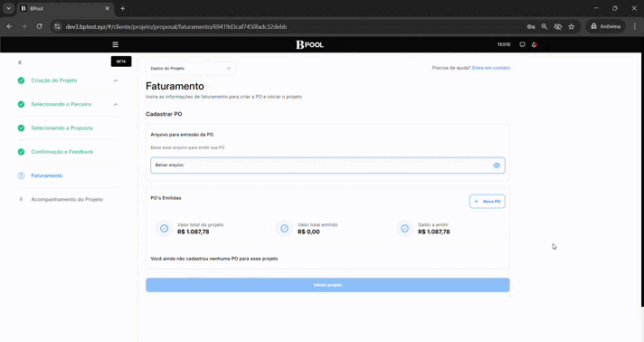The width and height of the screenshot is (644, 342).
Task: Click the Faturamento page heading
Action: click(175, 86)
